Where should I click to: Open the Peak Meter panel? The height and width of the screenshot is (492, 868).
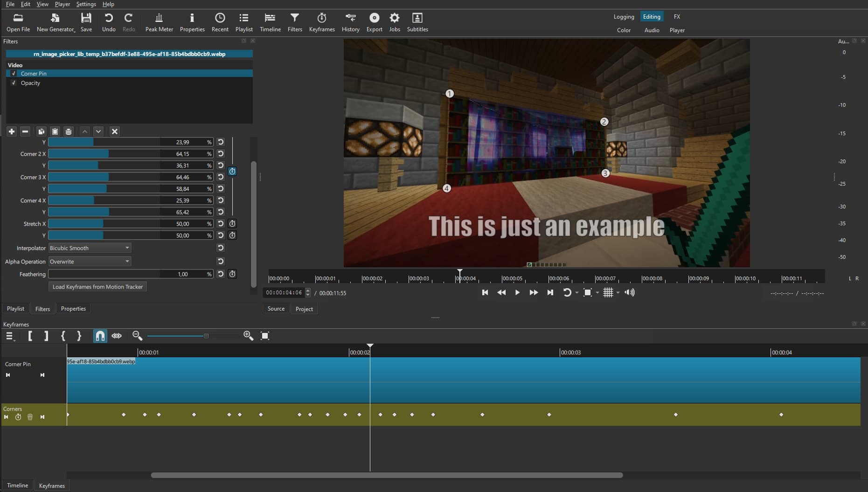point(159,22)
